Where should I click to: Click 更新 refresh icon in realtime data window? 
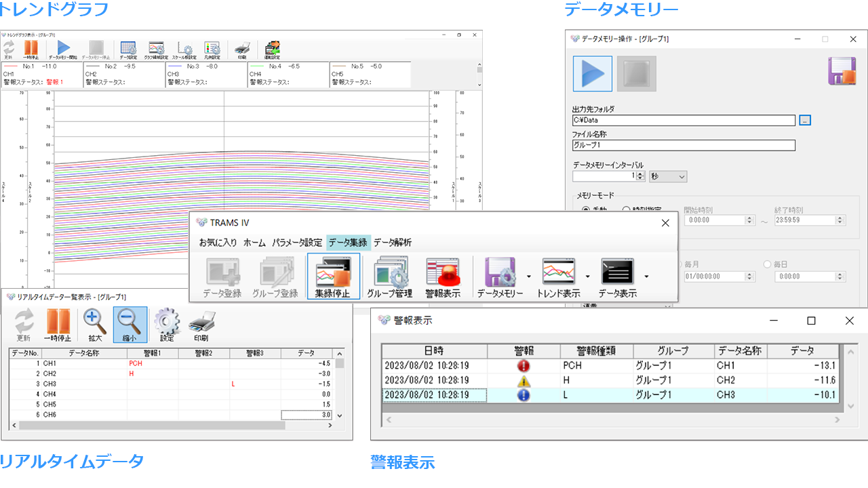tap(24, 325)
